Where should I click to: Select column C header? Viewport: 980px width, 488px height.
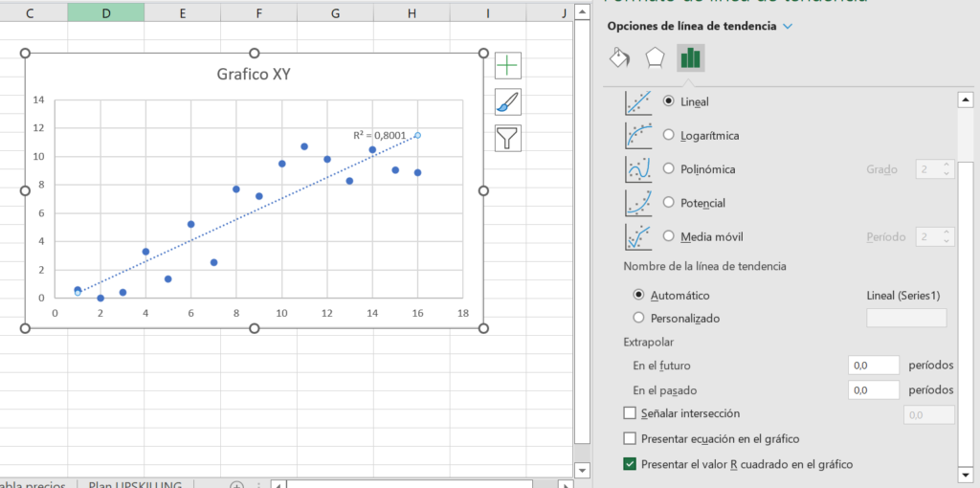pos(30,12)
